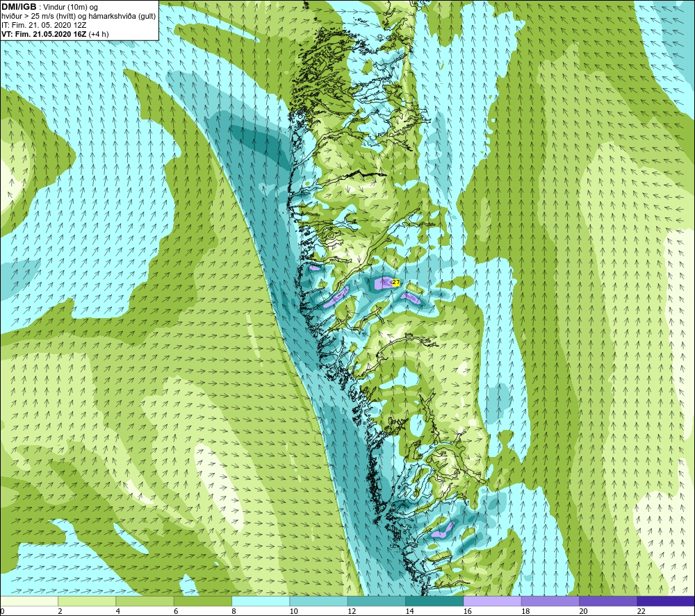Viewport: 695px width, 616px height.
Task: Pick the 20–22 m/s violet swatch
Action: click(x=608, y=601)
